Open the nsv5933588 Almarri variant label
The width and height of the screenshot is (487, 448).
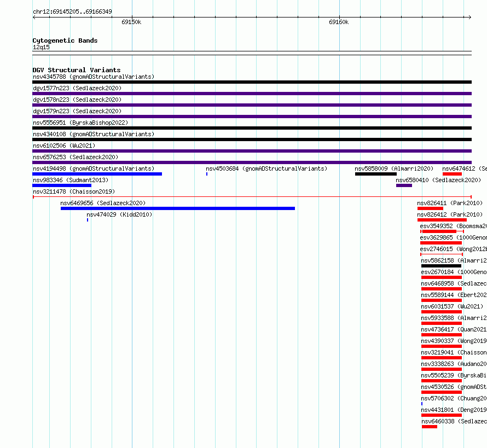tap(454, 318)
